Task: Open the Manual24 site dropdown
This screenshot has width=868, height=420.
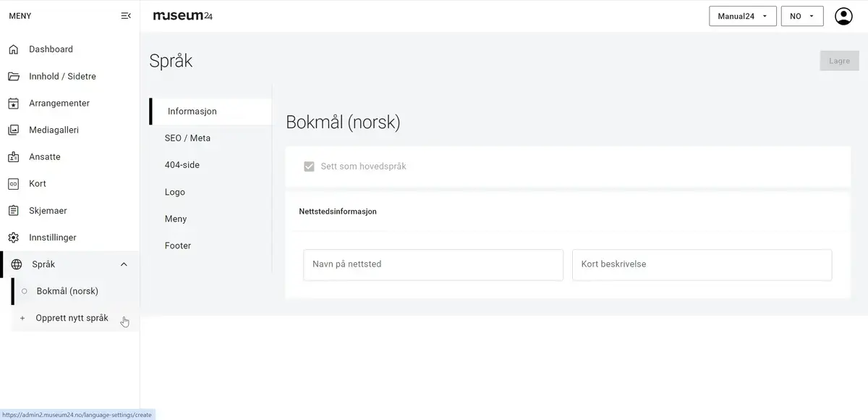Action: [743, 16]
